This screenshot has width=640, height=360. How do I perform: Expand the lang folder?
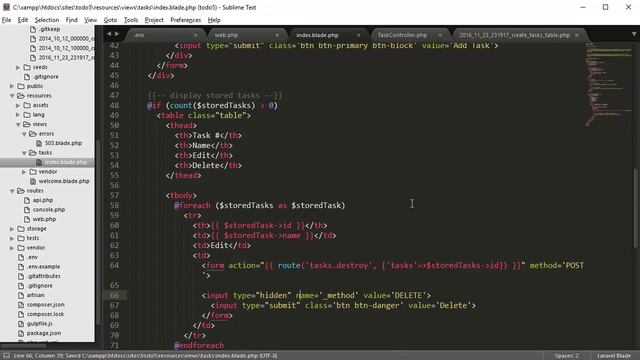coord(18,115)
